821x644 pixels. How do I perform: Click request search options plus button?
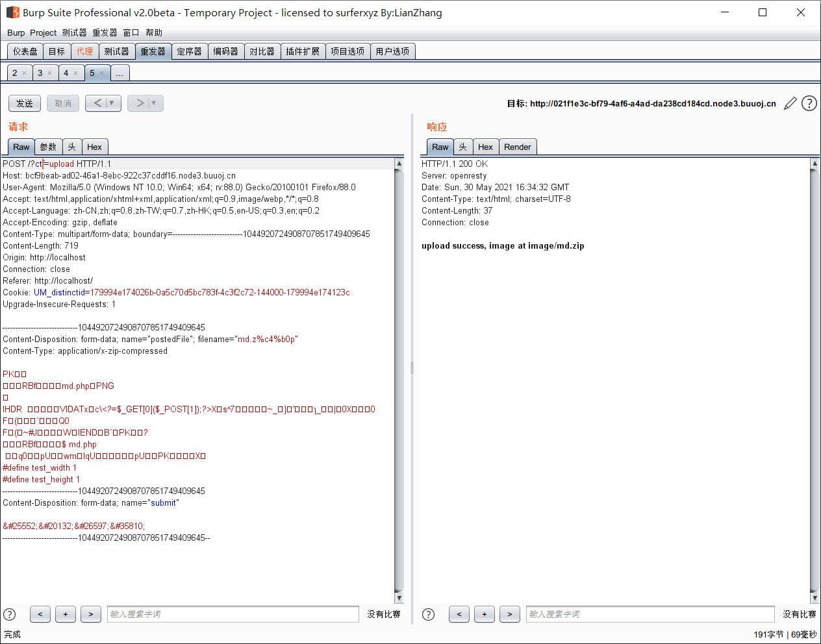[x=66, y=614]
